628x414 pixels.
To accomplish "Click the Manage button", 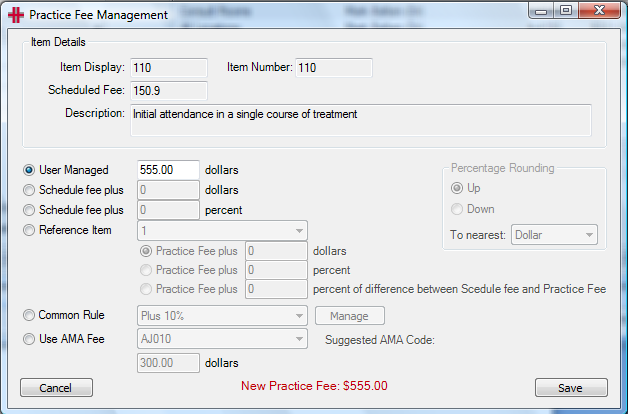I will tap(350, 316).
